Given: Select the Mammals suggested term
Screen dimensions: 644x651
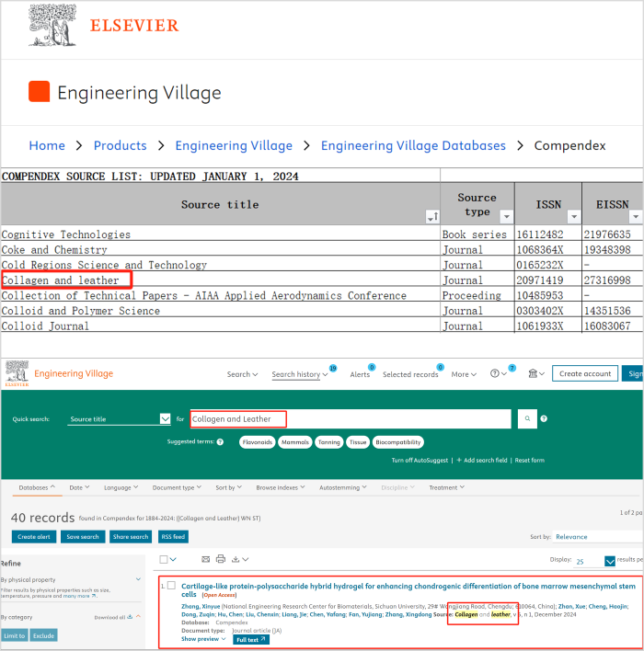Looking at the screenshot, I should pos(295,442).
